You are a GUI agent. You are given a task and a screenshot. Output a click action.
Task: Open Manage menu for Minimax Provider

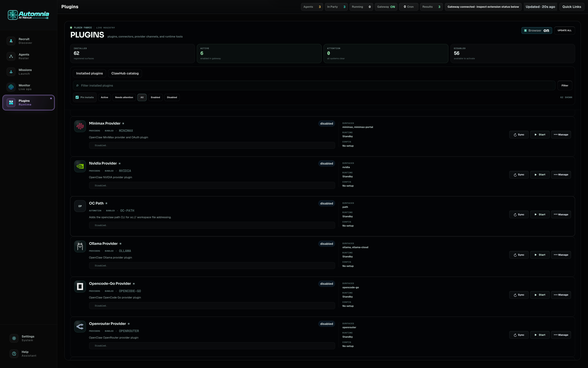[561, 135]
